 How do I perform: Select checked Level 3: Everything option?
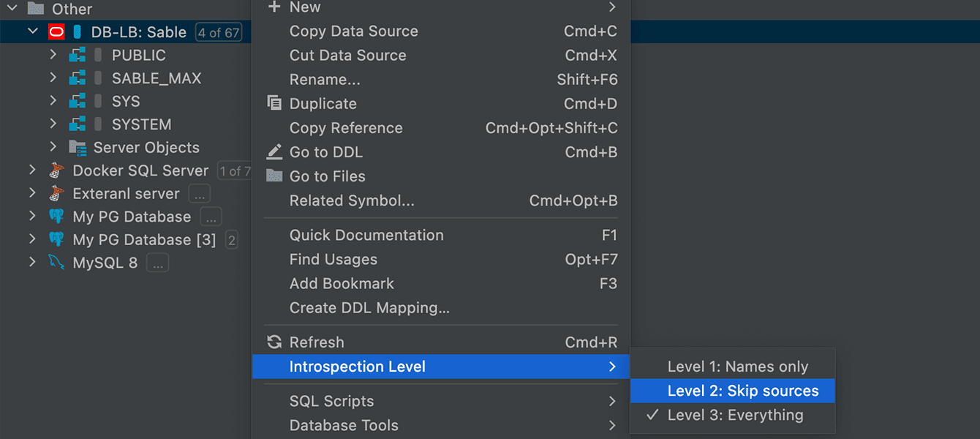735,416
